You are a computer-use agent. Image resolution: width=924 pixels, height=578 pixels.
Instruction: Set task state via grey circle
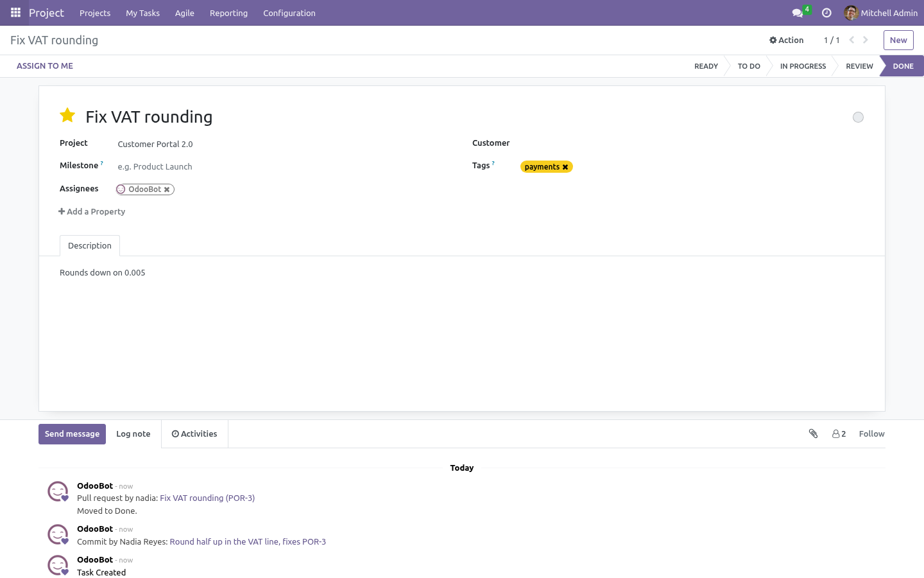tap(858, 117)
